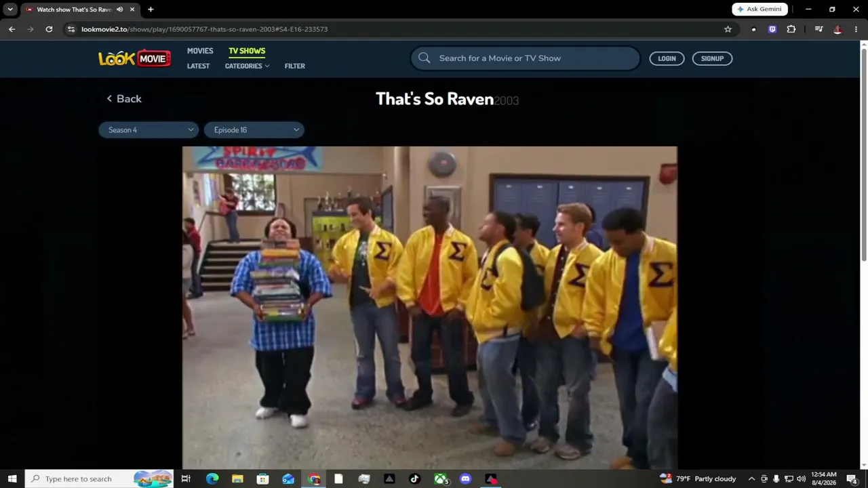Click the Login button

pos(667,58)
